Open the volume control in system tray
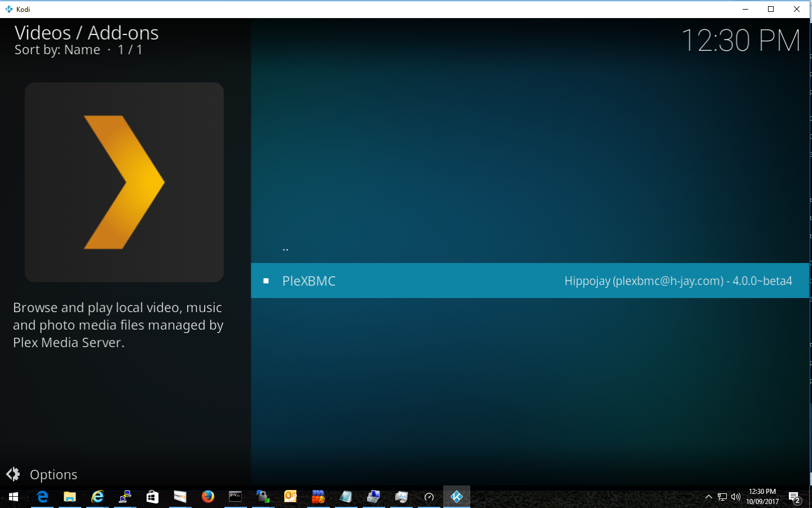 point(736,497)
